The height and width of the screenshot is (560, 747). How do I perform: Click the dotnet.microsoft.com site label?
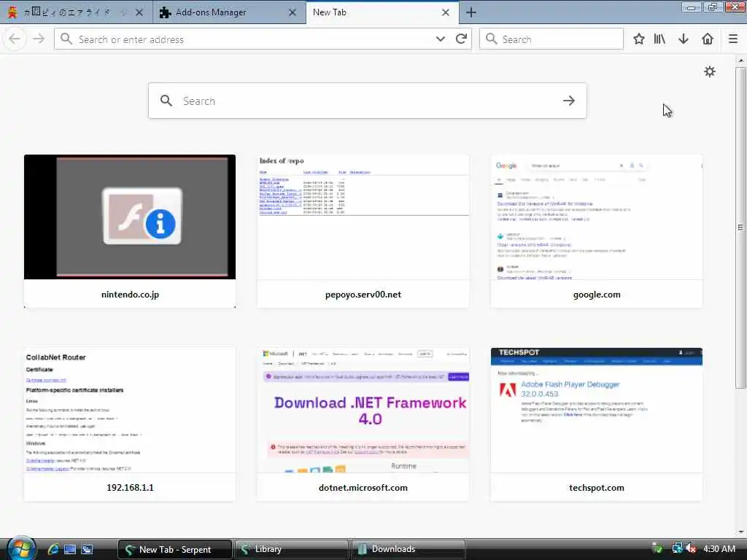tap(363, 488)
